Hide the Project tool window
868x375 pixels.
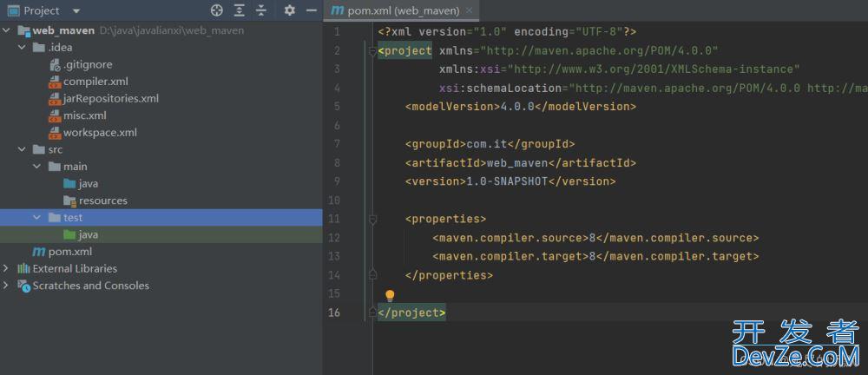312,10
